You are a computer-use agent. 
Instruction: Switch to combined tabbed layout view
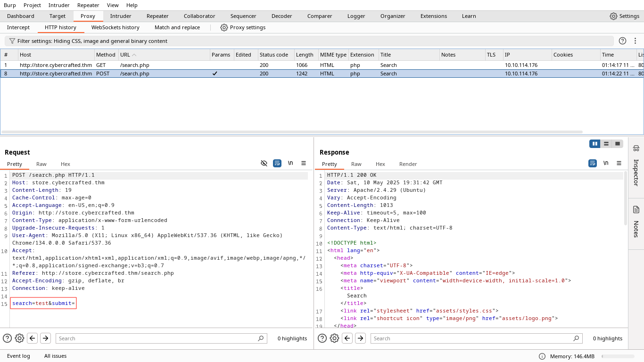(618, 144)
